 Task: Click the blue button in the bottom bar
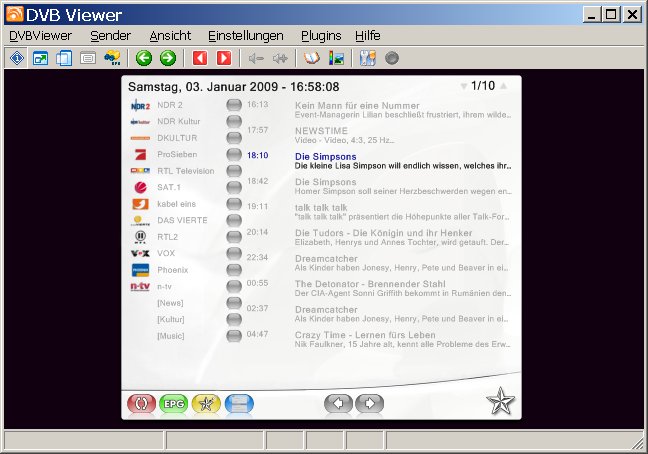click(239, 404)
